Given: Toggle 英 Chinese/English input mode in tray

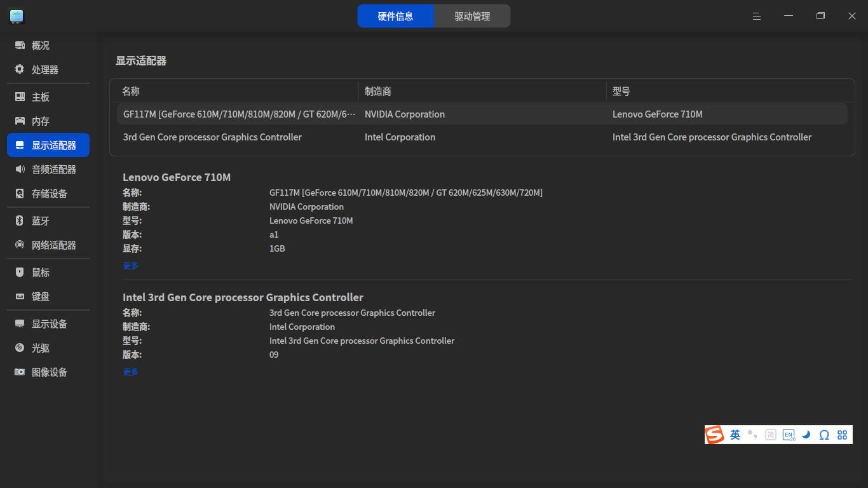Looking at the screenshot, I should point(735,435).
